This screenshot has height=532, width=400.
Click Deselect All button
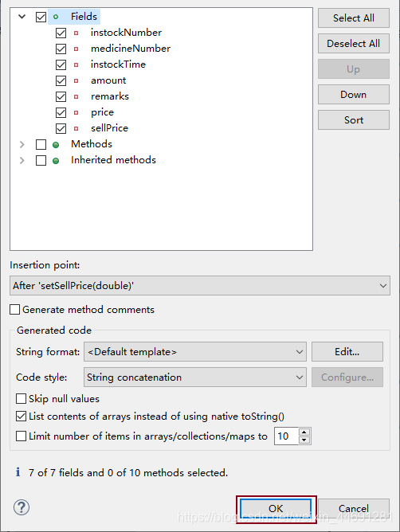[354, 44]
